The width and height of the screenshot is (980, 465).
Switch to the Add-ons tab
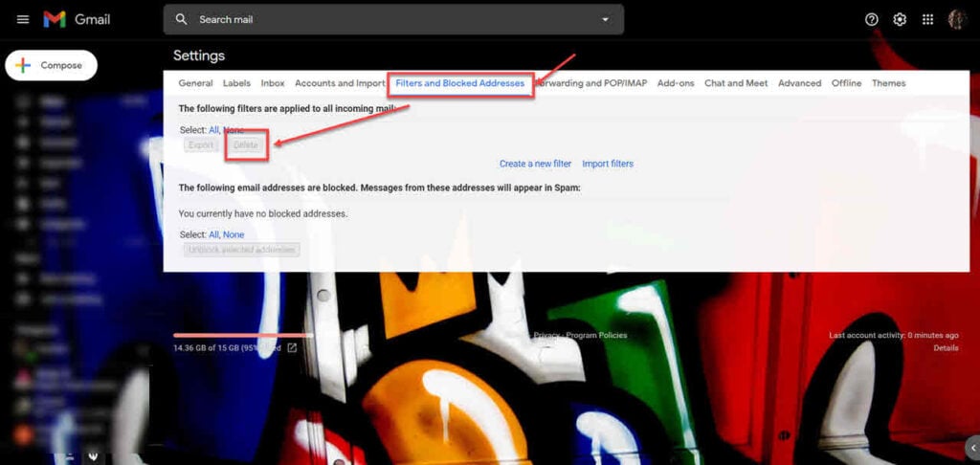point(676,83)
